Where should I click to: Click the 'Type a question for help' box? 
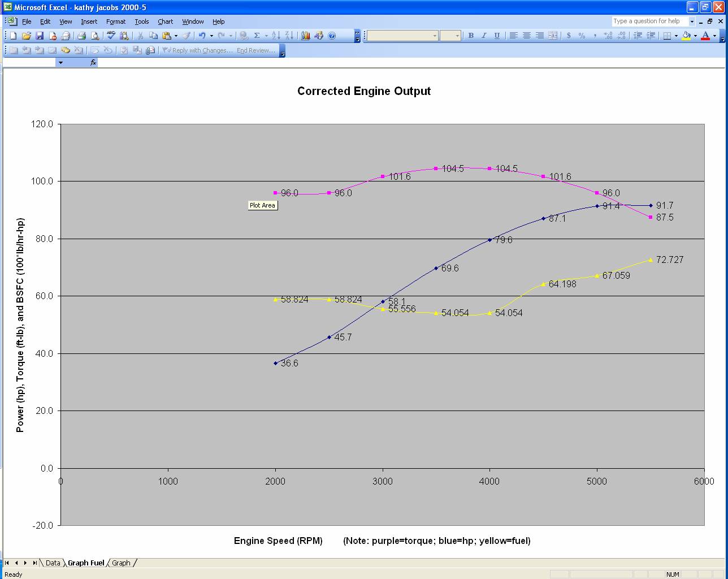649,21
